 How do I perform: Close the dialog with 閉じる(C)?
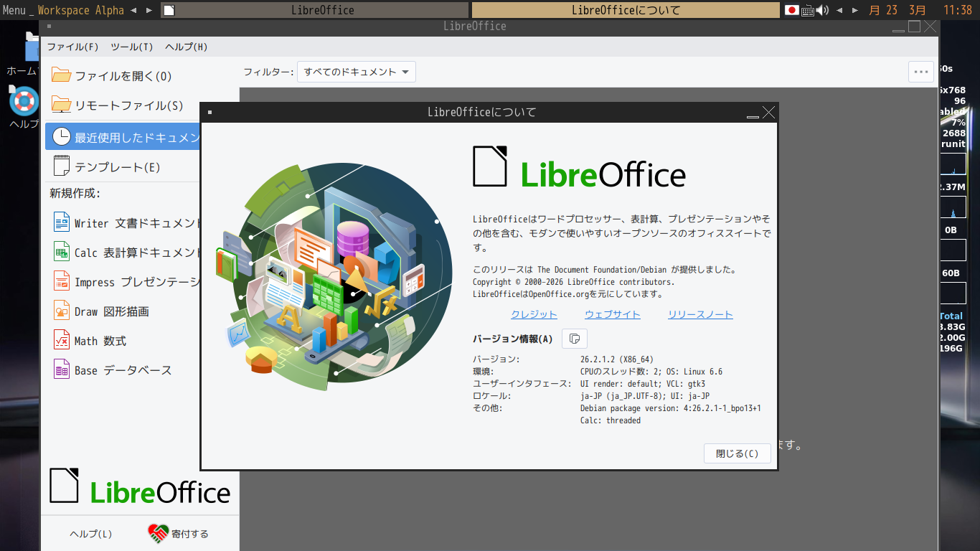coord(738,453)
